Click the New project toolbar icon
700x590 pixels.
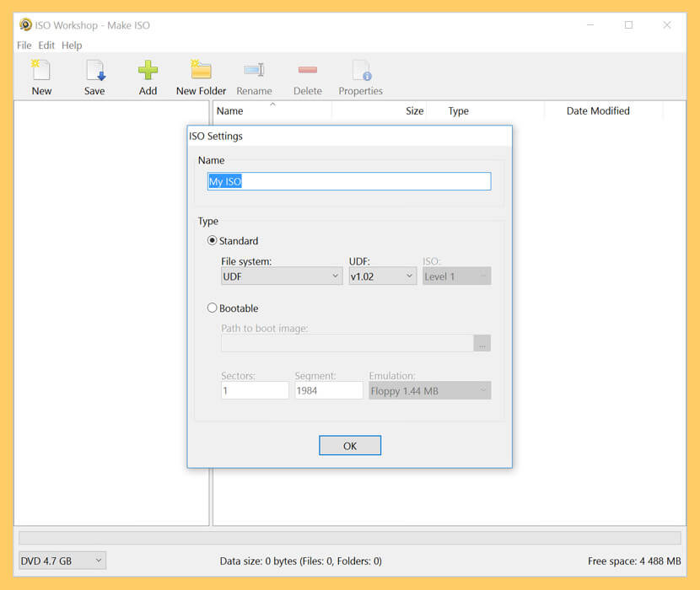[41, 71]
